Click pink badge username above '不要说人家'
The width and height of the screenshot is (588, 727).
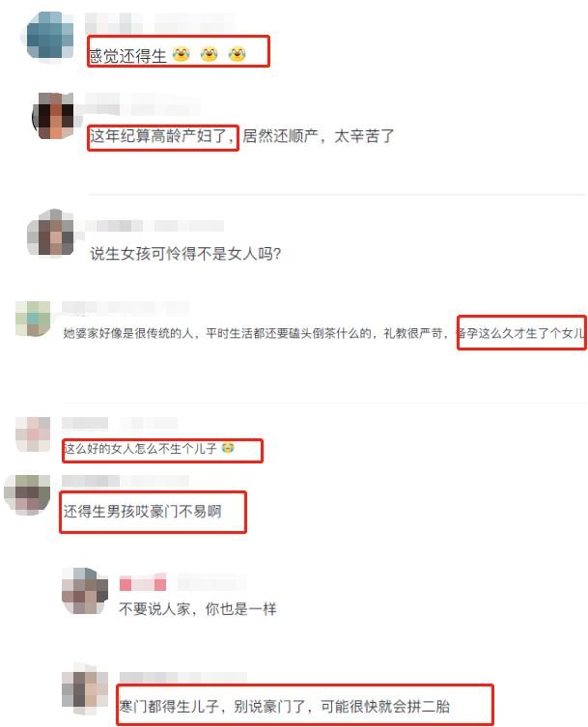tap(143, 584)
